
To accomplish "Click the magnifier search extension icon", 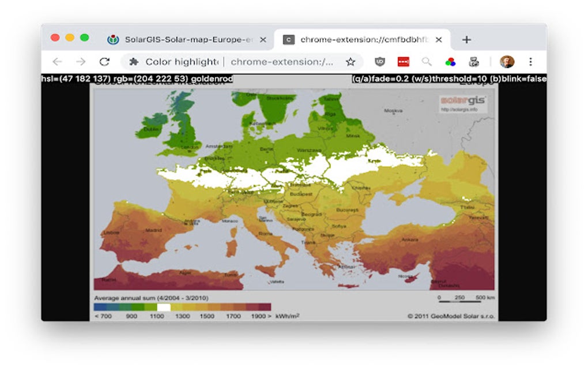I will point(427,61).
